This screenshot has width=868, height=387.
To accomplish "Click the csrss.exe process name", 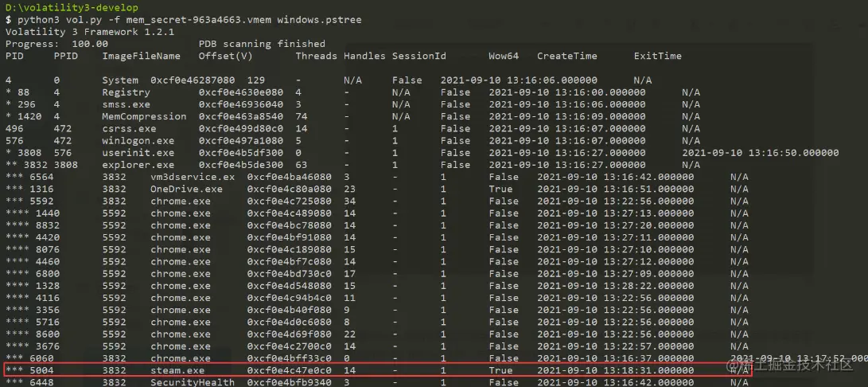I will pyautogui.click(x=129, y=129).
